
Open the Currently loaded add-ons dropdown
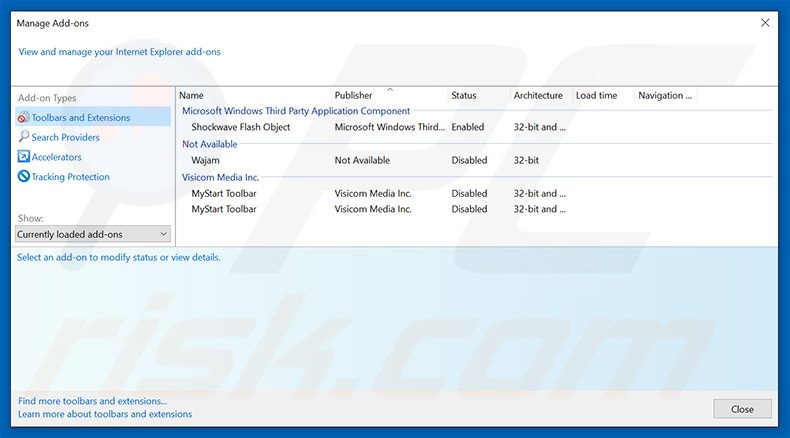pos(93,234)
